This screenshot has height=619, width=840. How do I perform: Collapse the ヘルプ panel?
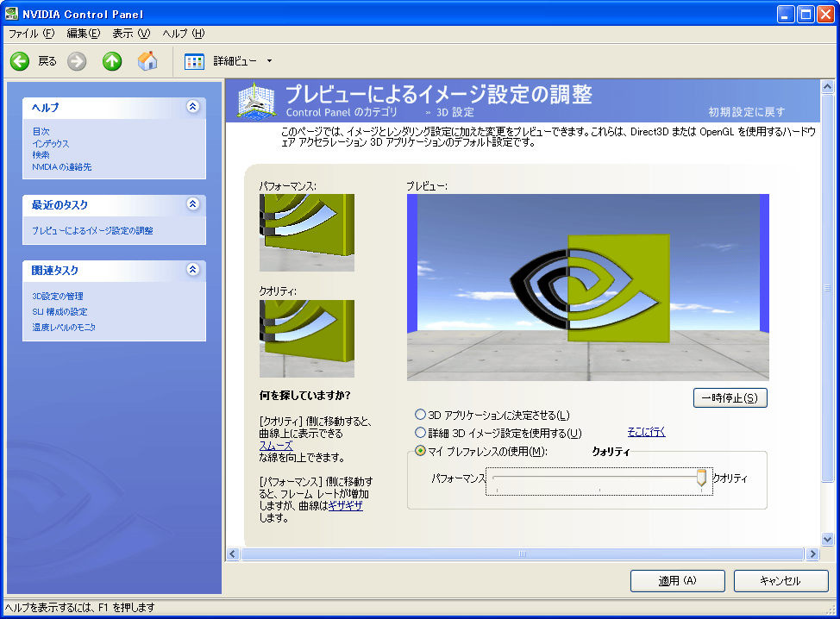coord(193,107)
